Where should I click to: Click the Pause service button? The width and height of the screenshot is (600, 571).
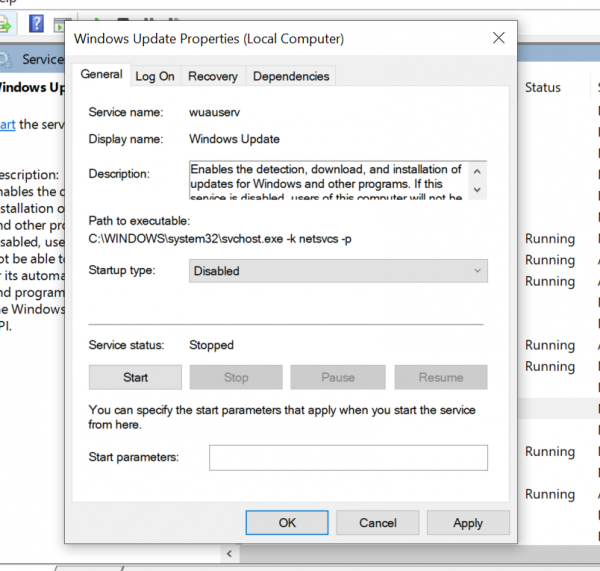coord(338,377)
